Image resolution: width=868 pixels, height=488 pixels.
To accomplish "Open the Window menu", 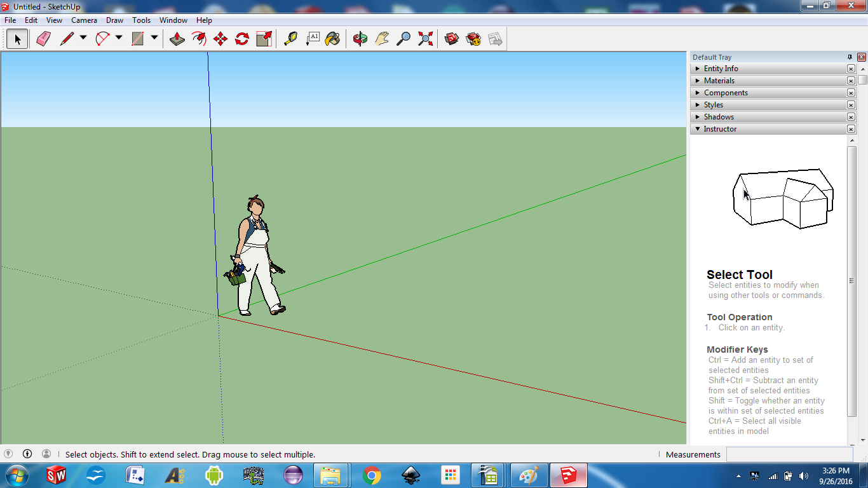I will pos(173,20).
